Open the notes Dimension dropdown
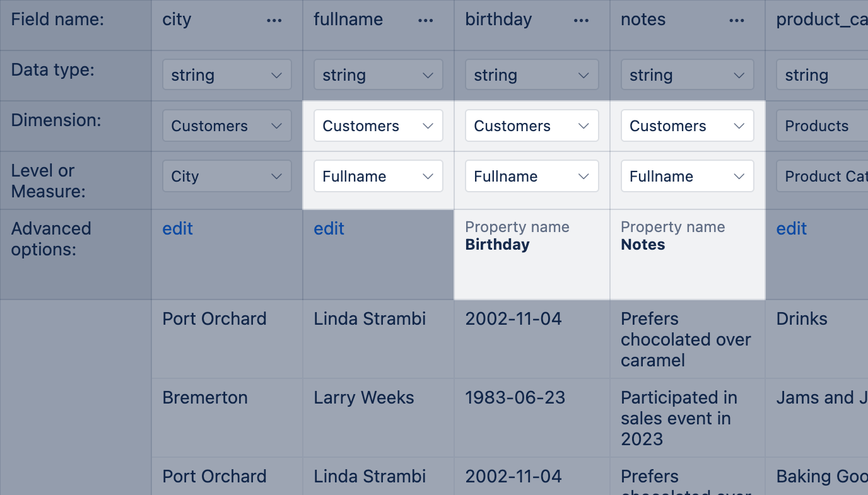The width and height of the screenshot is (868, 495). [687, 125]
